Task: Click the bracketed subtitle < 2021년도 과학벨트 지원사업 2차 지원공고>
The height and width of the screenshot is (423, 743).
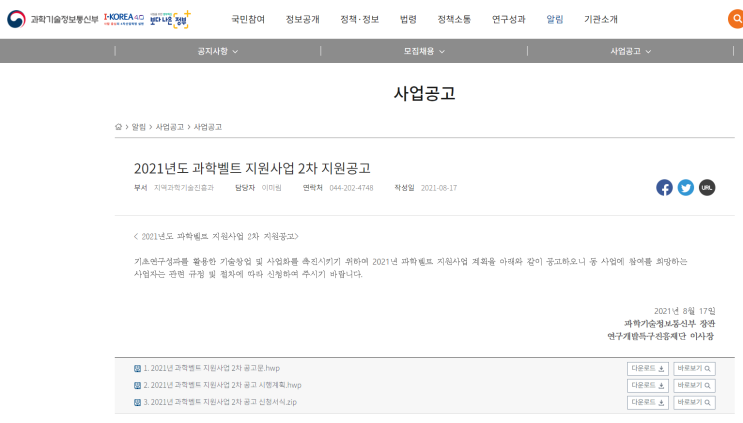Action: click(x=216, y=236)
